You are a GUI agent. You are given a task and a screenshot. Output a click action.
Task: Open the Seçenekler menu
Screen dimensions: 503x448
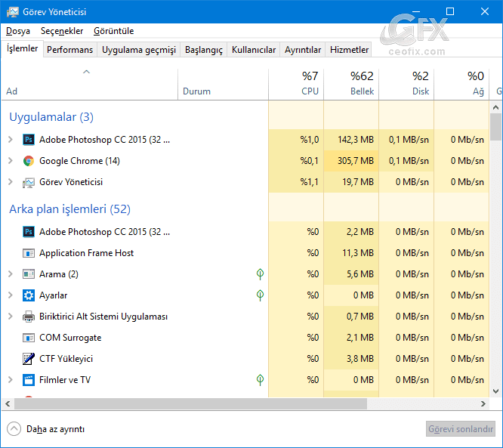click(x=62, y=31)
